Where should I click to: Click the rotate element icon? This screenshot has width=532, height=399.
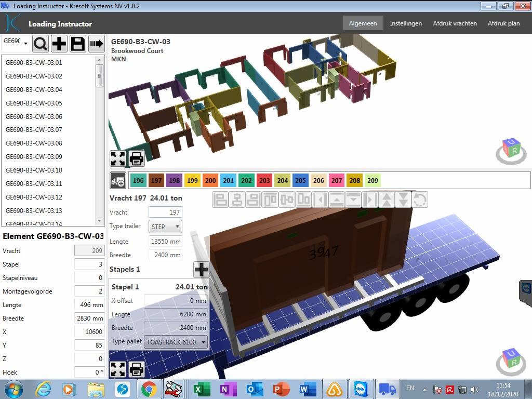pyautogui.click(x=420, y=199)
